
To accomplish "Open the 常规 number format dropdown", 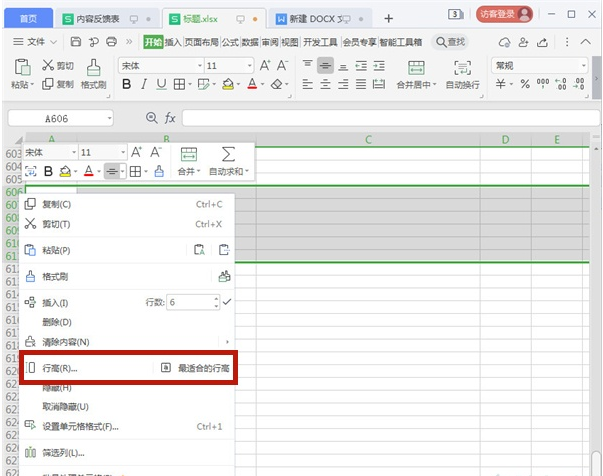I will coord(584,66).
